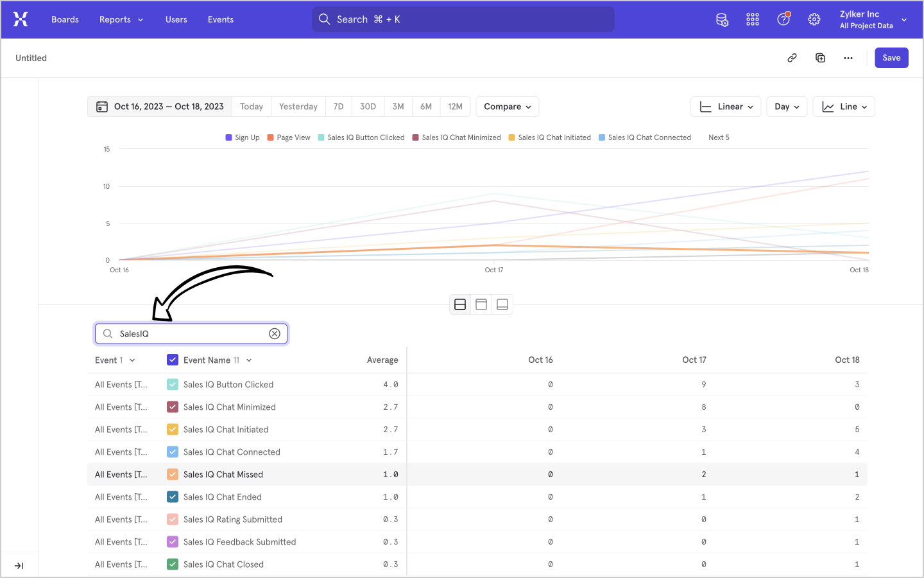The image size is (924, 578).
Task: Uncheck Sales IQ Rating Submitted checkbox
Action: 173,520
